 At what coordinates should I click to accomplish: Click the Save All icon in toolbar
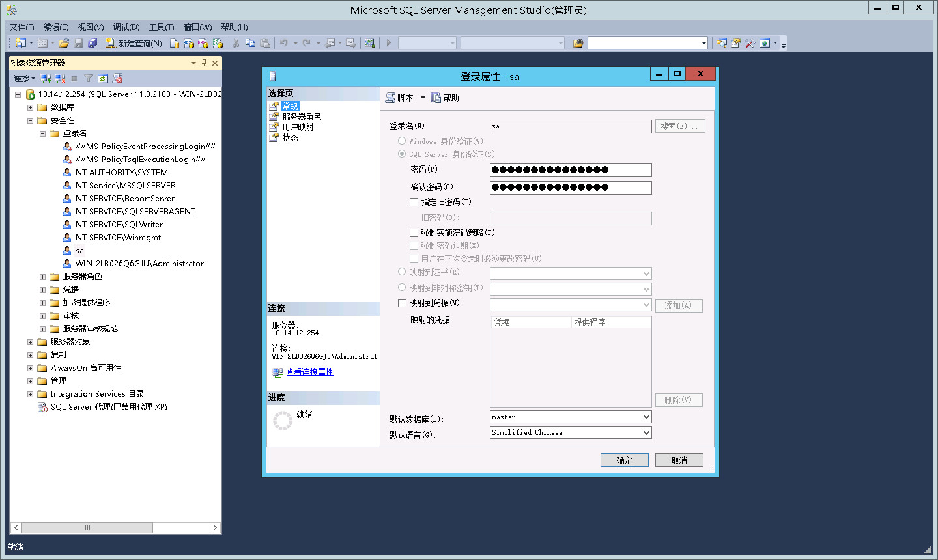92,43
